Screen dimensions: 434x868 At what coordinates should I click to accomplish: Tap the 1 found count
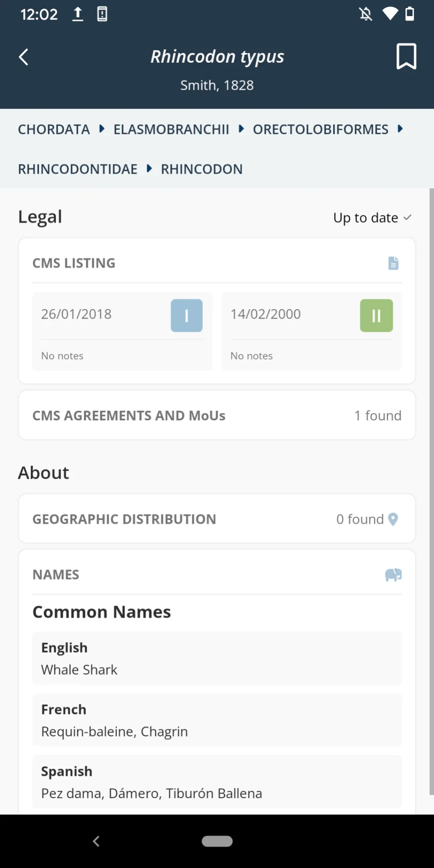click(378, 415)
